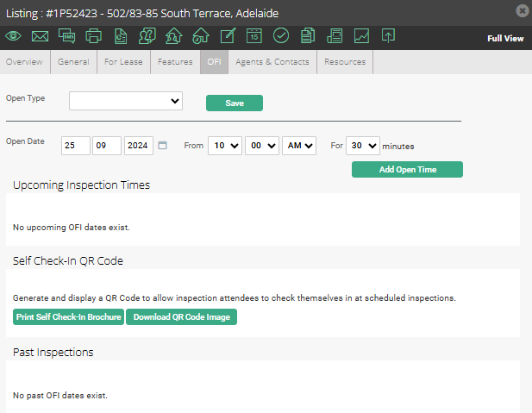Click the printer icon
This screenshot has height=413, width=532.
[x=93, y=36]
